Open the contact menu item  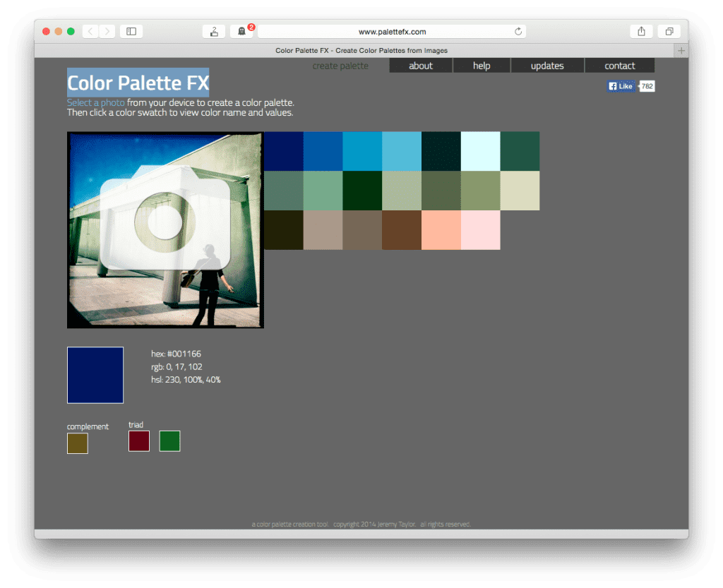point(620,66)
